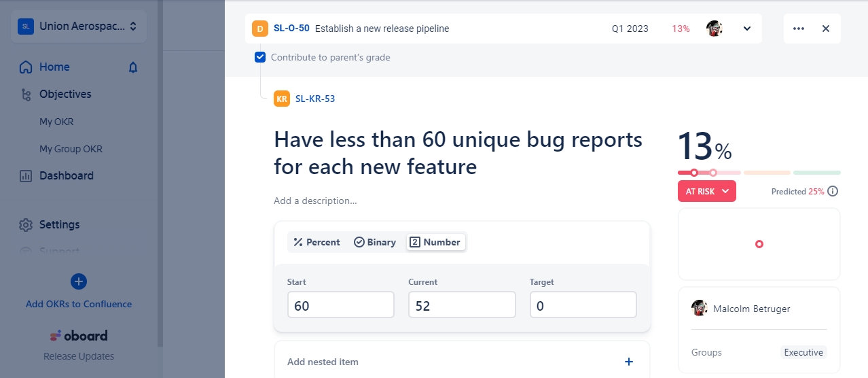Click the Home house icon
The image size is (868, 378).
[26, 67]
